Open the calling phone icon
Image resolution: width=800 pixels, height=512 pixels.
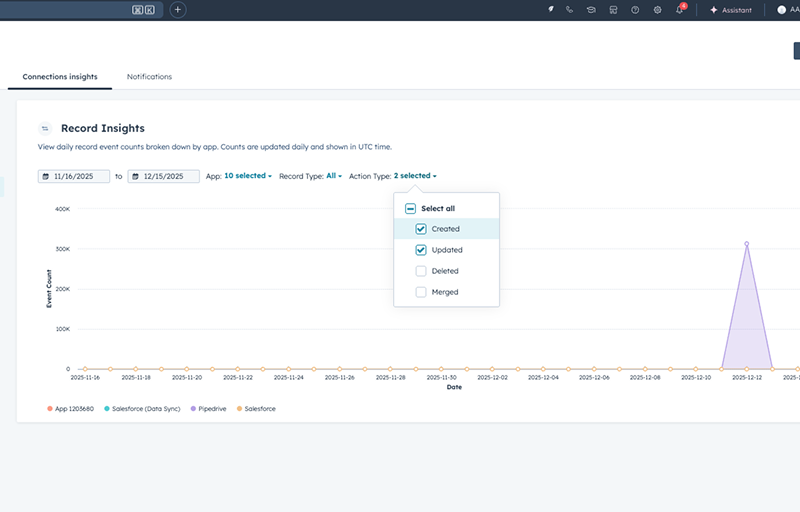[569, 10]
